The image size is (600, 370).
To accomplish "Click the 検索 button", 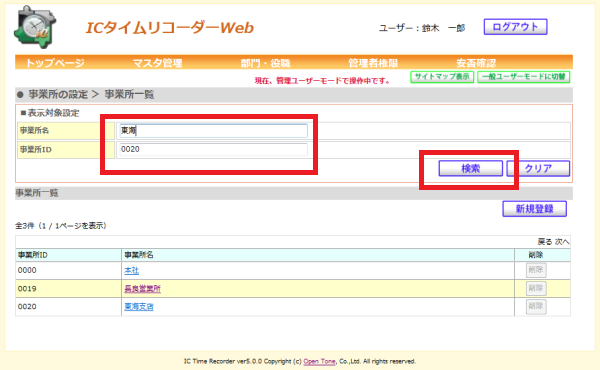I will click(x=471, y=168).
